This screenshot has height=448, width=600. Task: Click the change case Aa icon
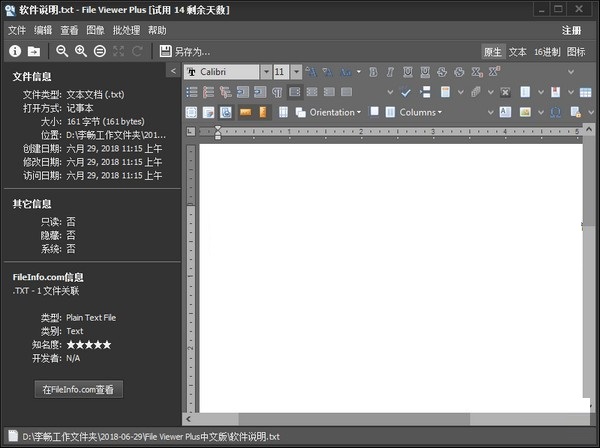tap(346, 72)
